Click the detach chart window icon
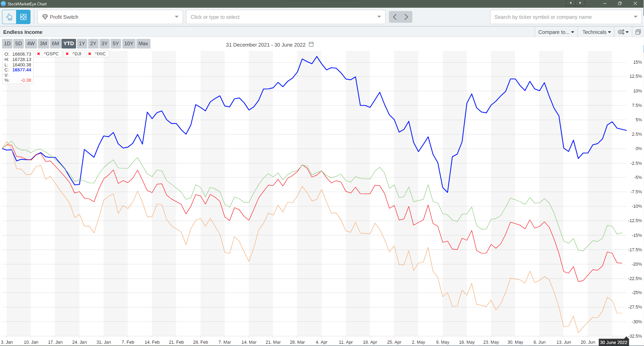Image resolution: width=644 pixels, height=346 pixels. (638, 32)
